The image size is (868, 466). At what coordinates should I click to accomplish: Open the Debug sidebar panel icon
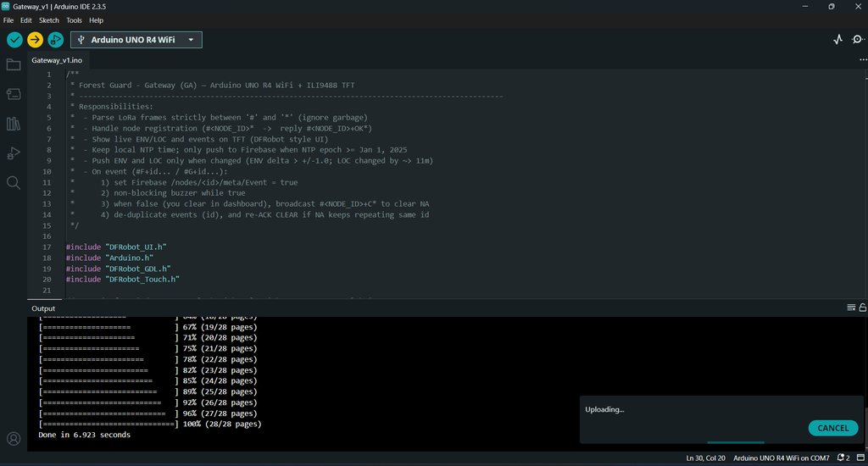click(x=14, y=153)
